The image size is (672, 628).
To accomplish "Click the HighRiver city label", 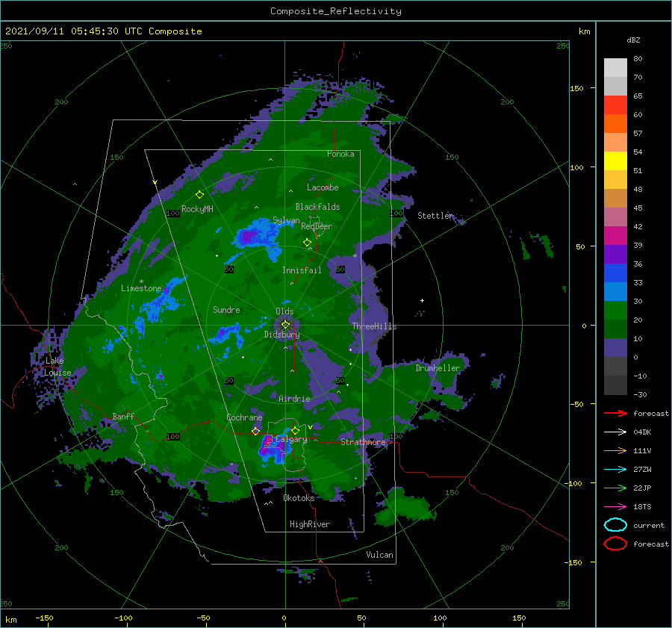I will click(x=310, y=524).
